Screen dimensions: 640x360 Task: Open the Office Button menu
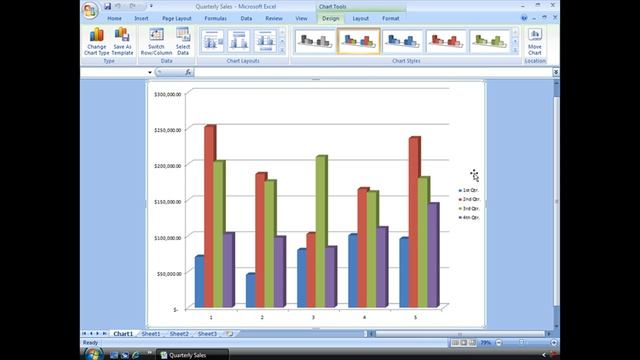89,10
